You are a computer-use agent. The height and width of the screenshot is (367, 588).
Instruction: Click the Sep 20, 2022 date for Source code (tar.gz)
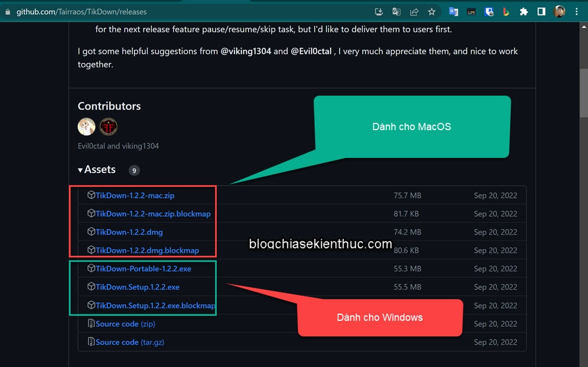click(495, 342)
